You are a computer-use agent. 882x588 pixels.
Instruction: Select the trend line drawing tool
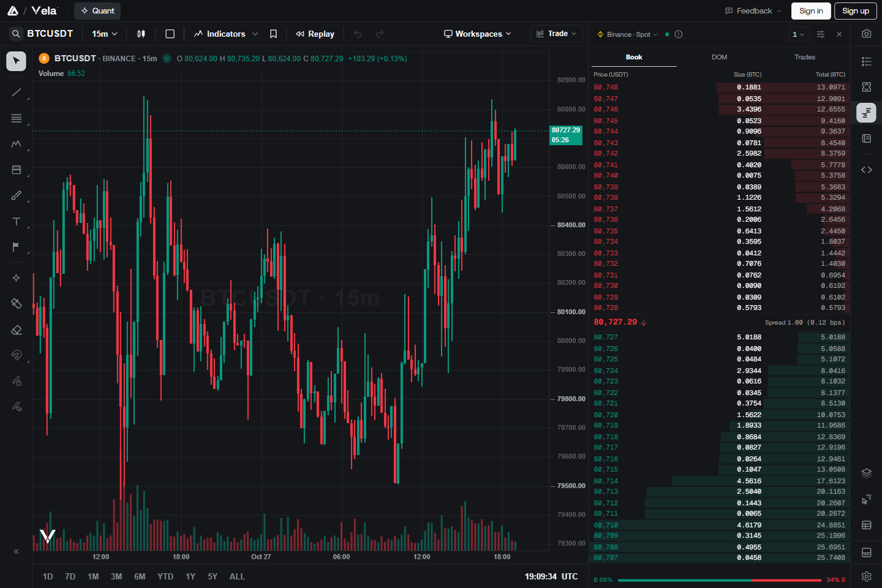click(x=17, y=92)
